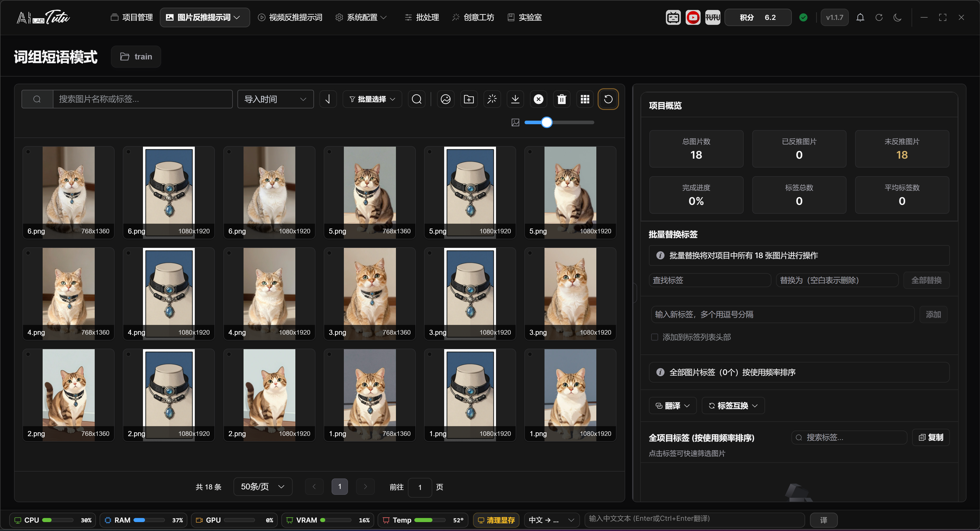Click the green checkmark status icon
Viewport: 980px width, 531px height.
(x=804, y=18)
